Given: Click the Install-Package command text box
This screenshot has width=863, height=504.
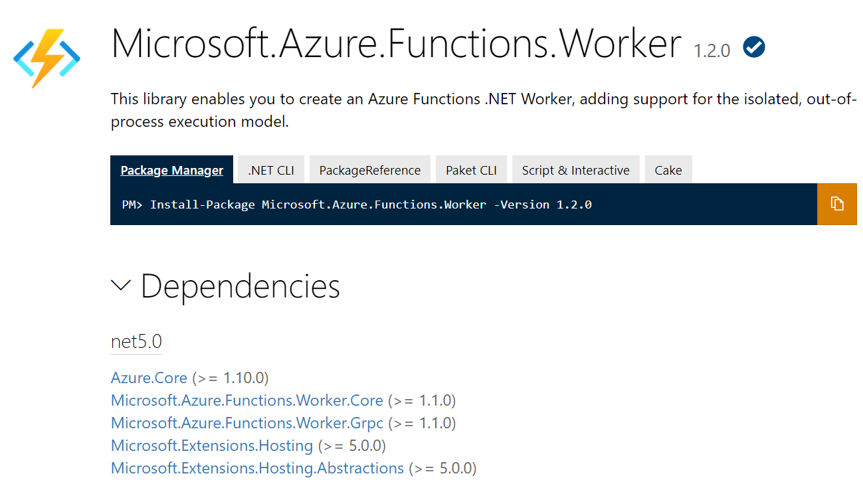Looking at the screenshot, I should tap(464, 204).
